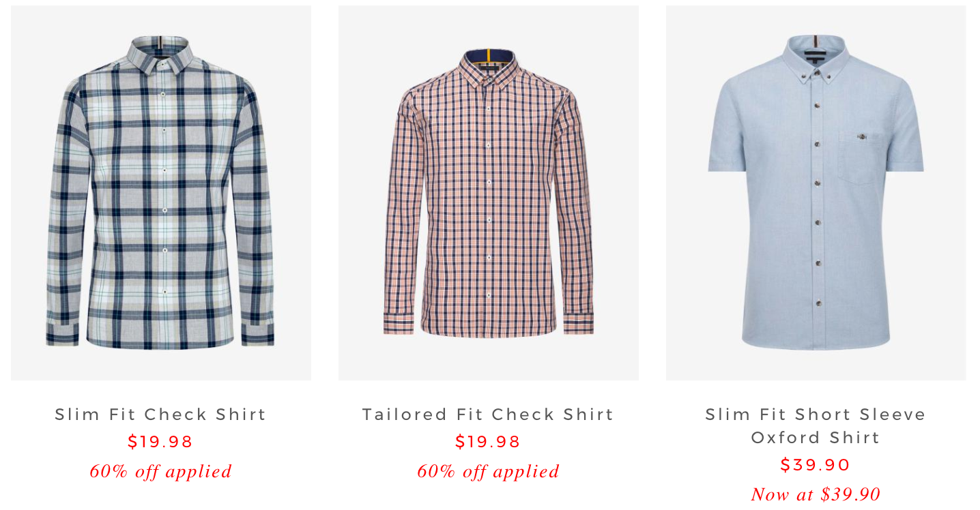
Task: Click the Now at $39.90 promo text
Action: point(816,494)
